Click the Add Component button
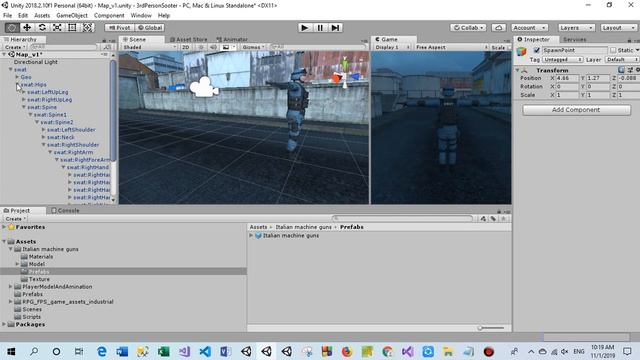This screenshot has width=640, height=360. (x=576, y=110)
